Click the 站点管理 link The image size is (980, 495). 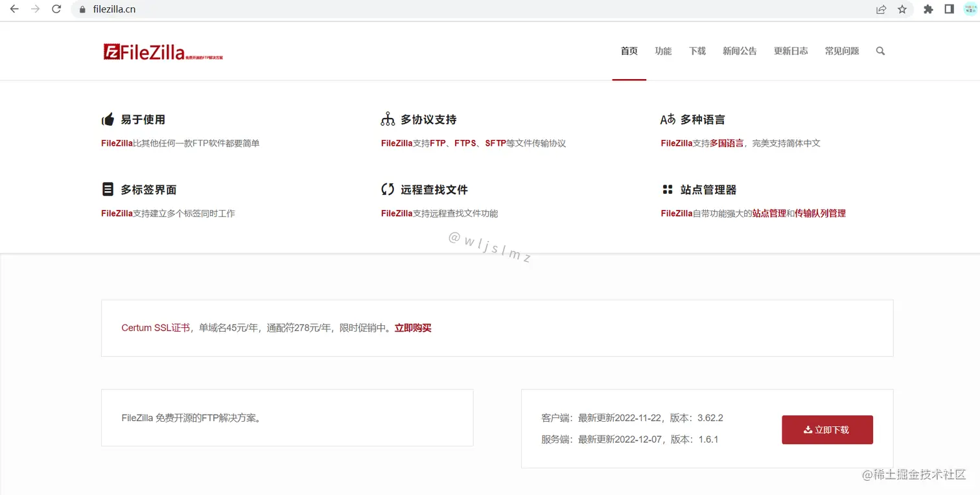pos(769,213)
